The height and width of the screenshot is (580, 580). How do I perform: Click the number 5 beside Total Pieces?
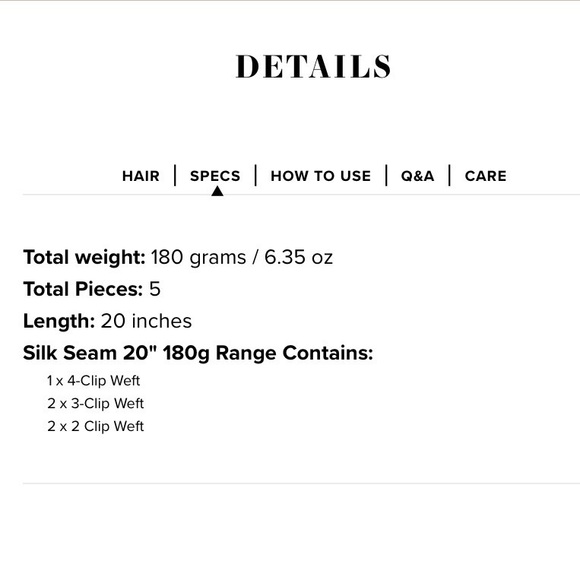155,289
